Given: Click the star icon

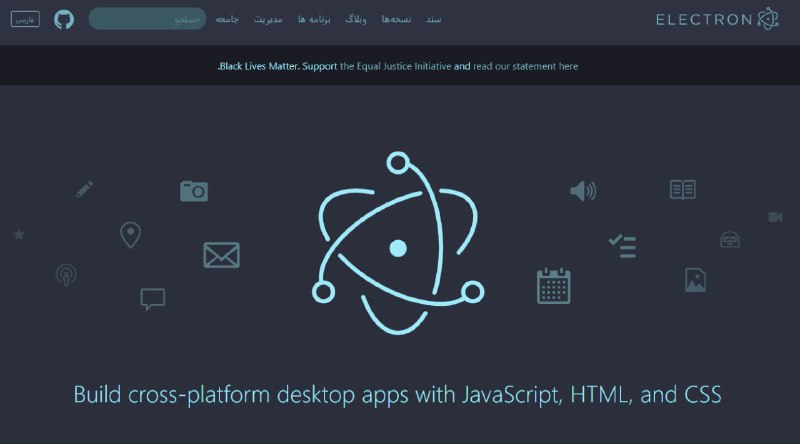Looking at the screenshot, I should [19, 234].
